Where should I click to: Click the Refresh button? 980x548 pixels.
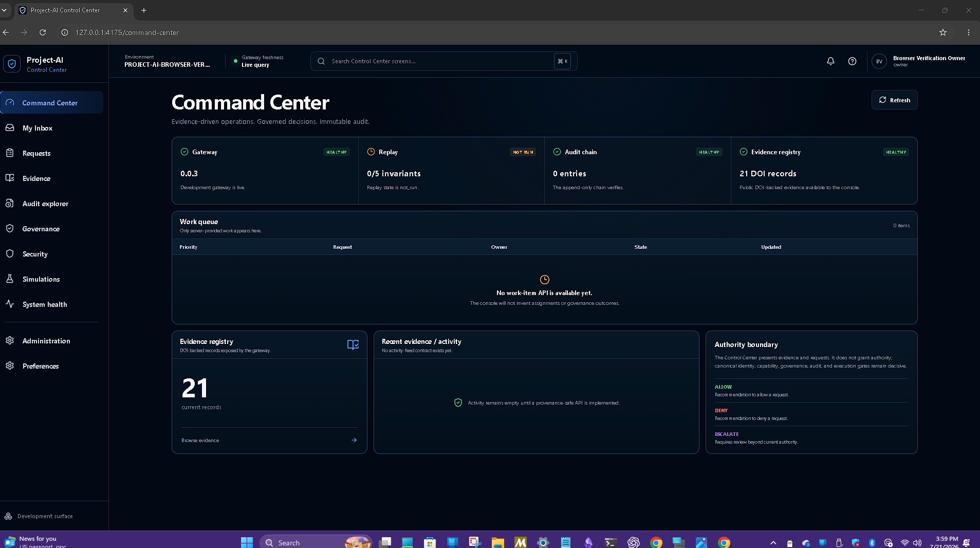(894, 100)
